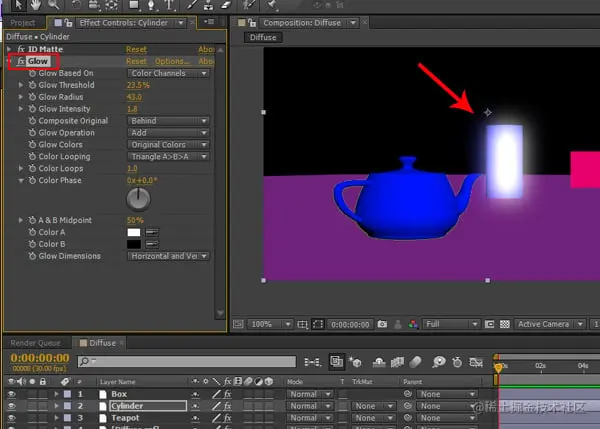
Task: Hide the Cylinder layer eye toggle
Action: click(11, 406)
